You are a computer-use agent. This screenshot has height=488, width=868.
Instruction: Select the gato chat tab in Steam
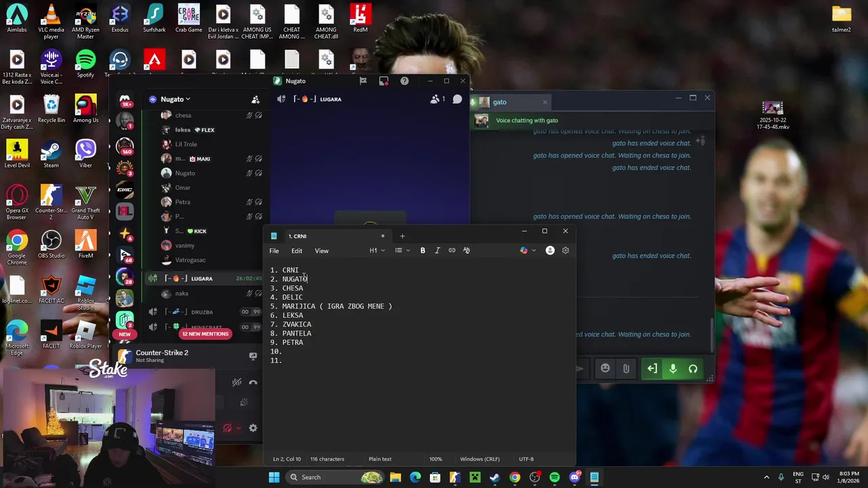click(513, 102)
